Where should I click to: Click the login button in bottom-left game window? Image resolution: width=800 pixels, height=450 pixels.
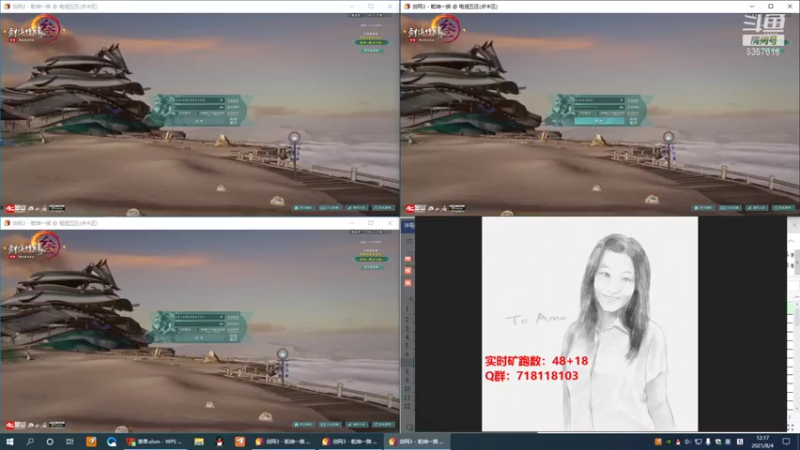coord(199,337)
